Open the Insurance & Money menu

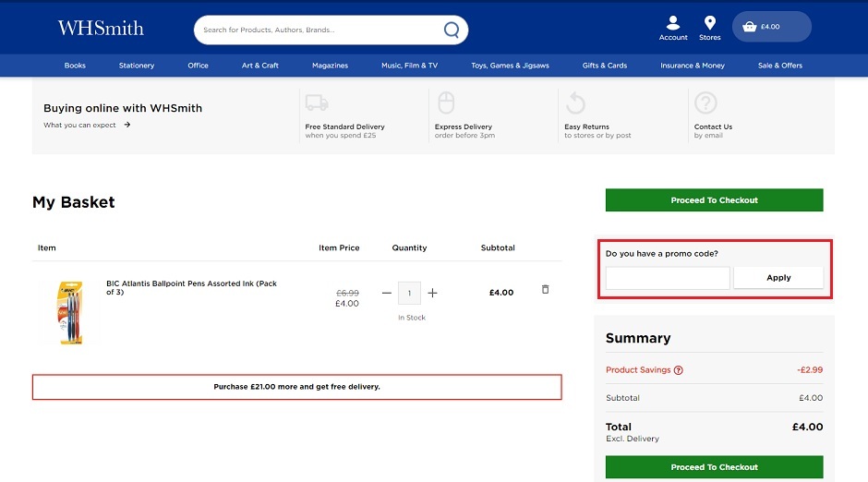pos(693,66)
